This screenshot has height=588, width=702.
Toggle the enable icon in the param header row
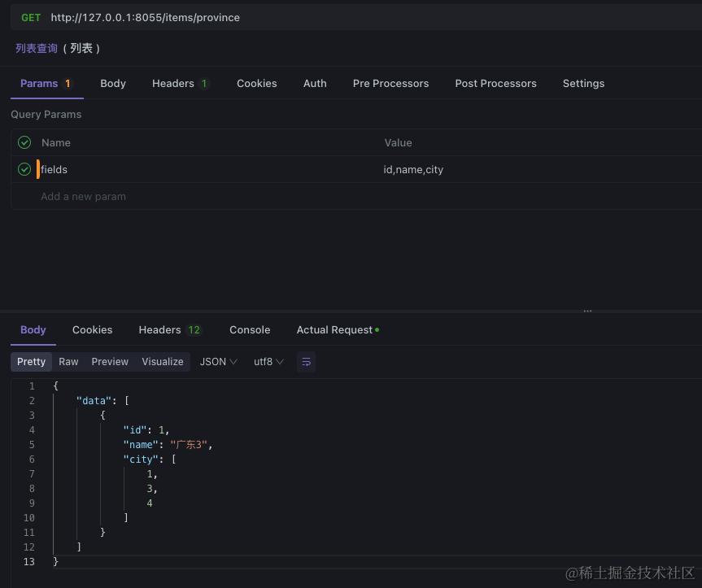coord(24,142)
